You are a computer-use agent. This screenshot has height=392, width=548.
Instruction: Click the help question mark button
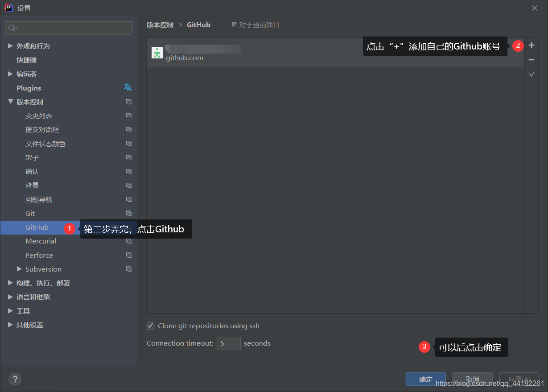point(15,379)
